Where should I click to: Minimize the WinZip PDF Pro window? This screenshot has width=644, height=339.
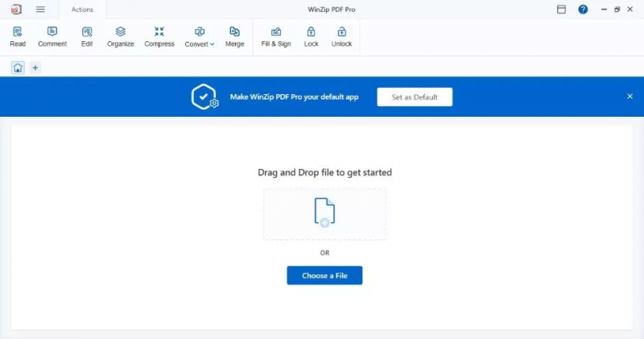pyautogui.click(x=604, y=9)
